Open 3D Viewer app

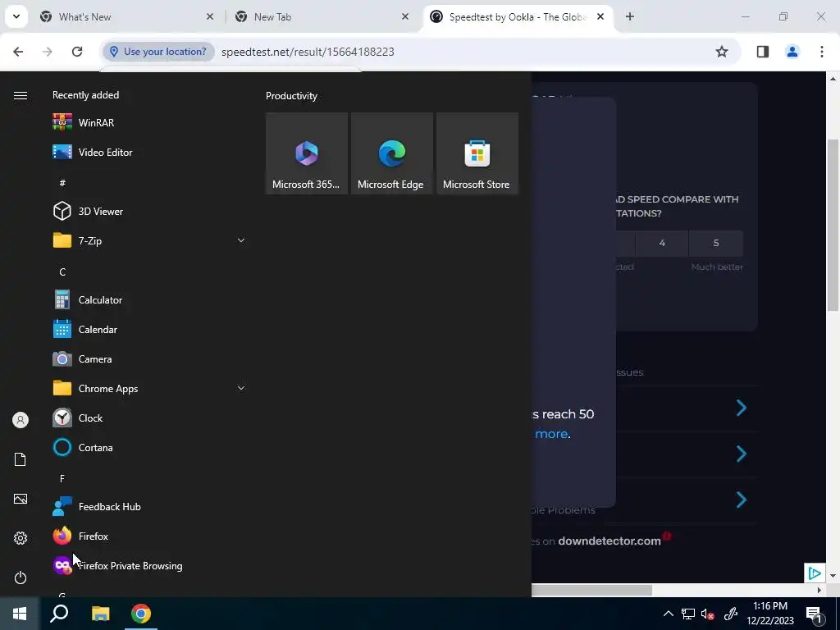(x=149, y=211)
